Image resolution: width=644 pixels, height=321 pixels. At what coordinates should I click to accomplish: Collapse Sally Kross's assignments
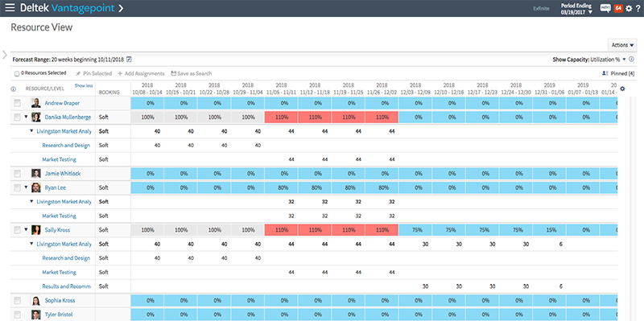click(26, 230)
